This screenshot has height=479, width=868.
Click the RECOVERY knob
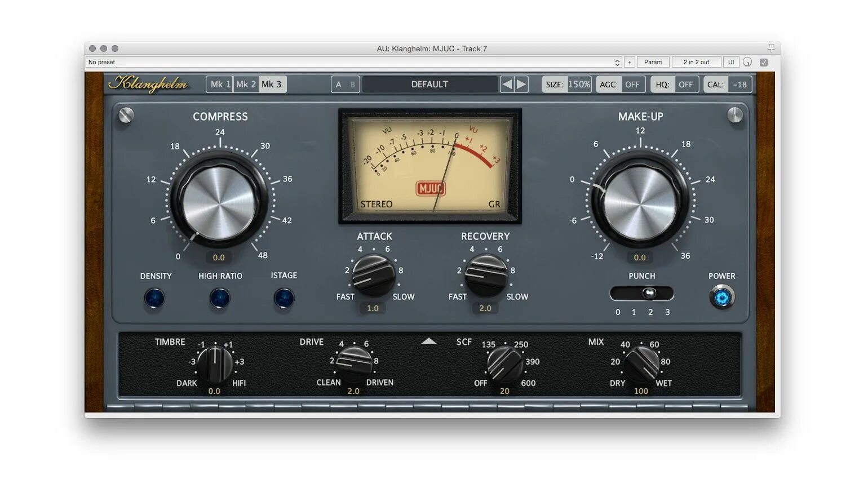click(486, 276)
